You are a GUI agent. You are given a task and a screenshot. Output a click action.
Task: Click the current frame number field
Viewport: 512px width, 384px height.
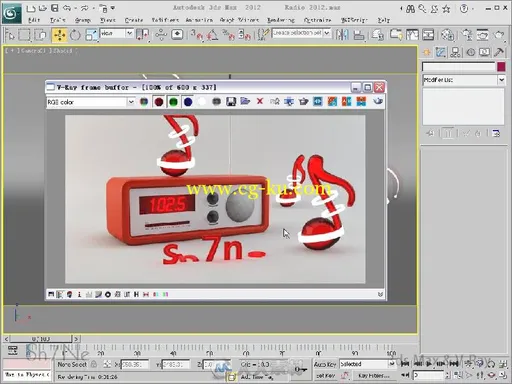pos(428,375)
